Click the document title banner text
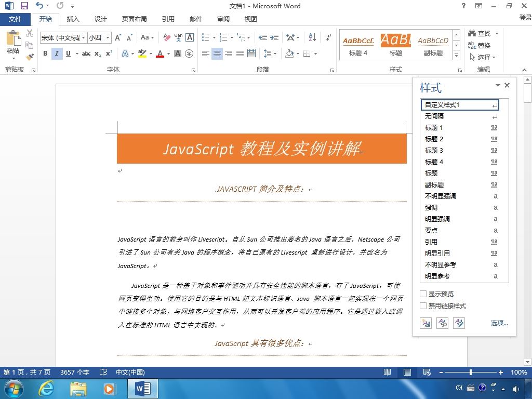The width and height of the screenshot is (532, 399). [x=261, y=149]
